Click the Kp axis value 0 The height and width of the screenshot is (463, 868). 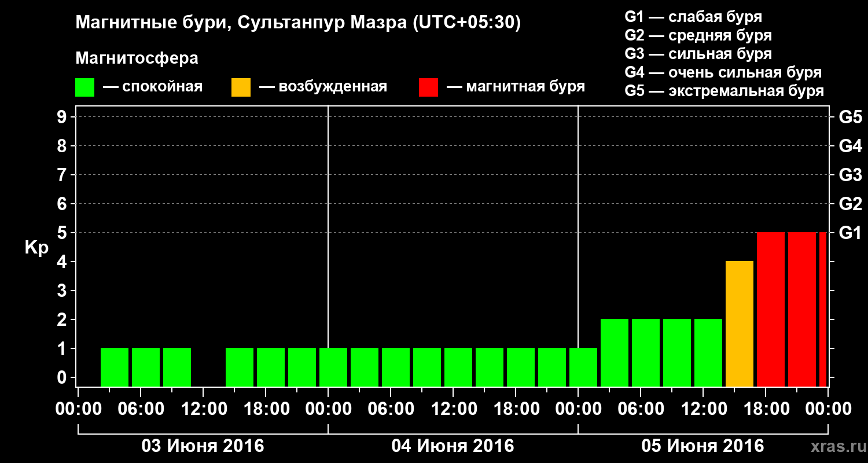point(63,377)
